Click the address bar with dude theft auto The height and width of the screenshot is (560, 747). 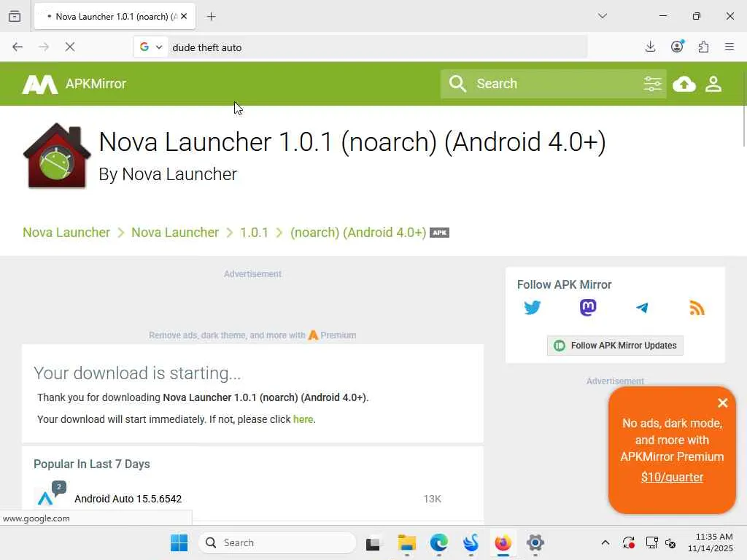376,47
